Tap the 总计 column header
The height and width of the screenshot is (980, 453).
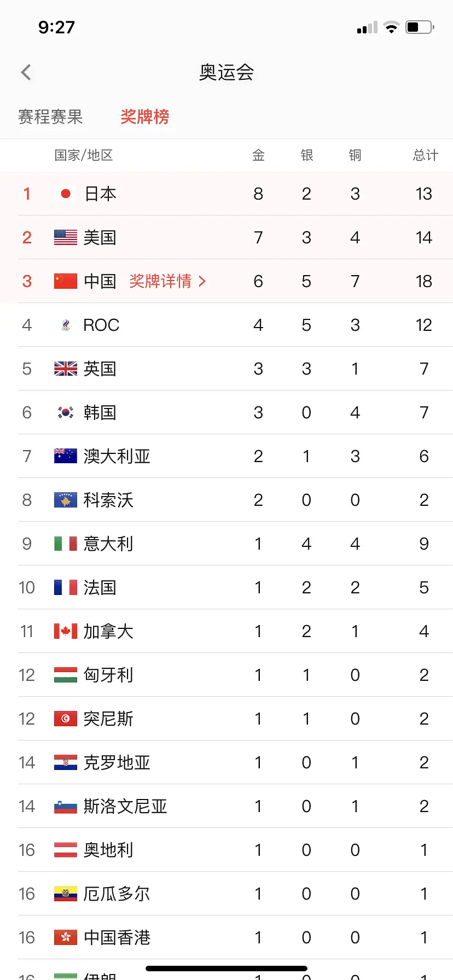(x=425, y=155)
